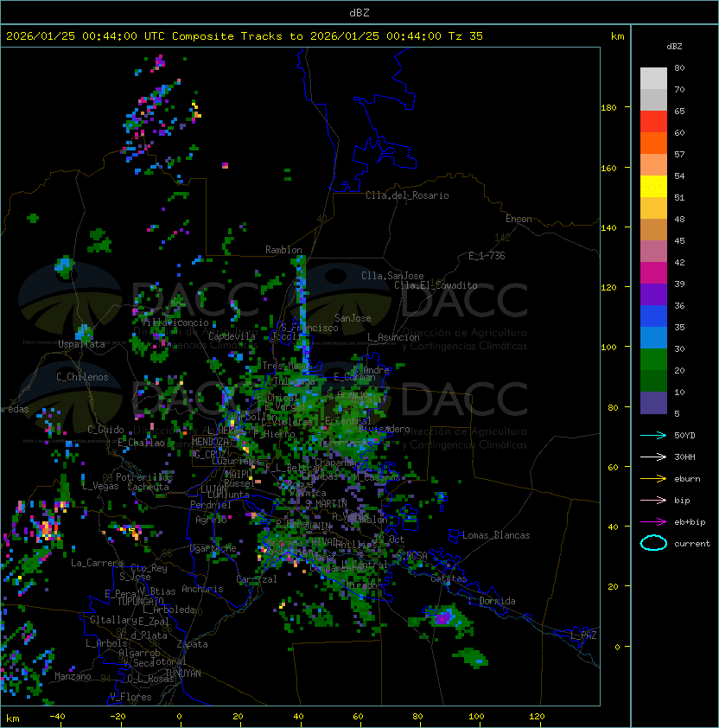Click the Carrizal map label
The image size is (719, 728).
[x=257, y=579]
